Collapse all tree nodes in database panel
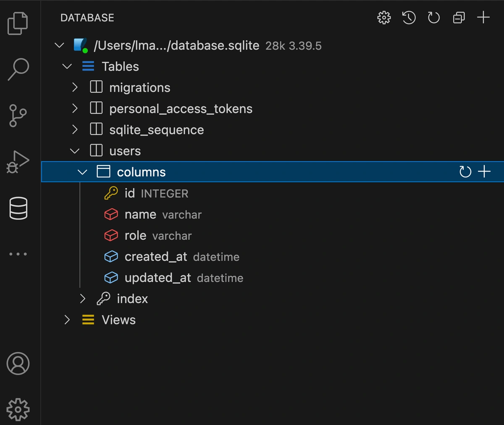 [459, 18]
